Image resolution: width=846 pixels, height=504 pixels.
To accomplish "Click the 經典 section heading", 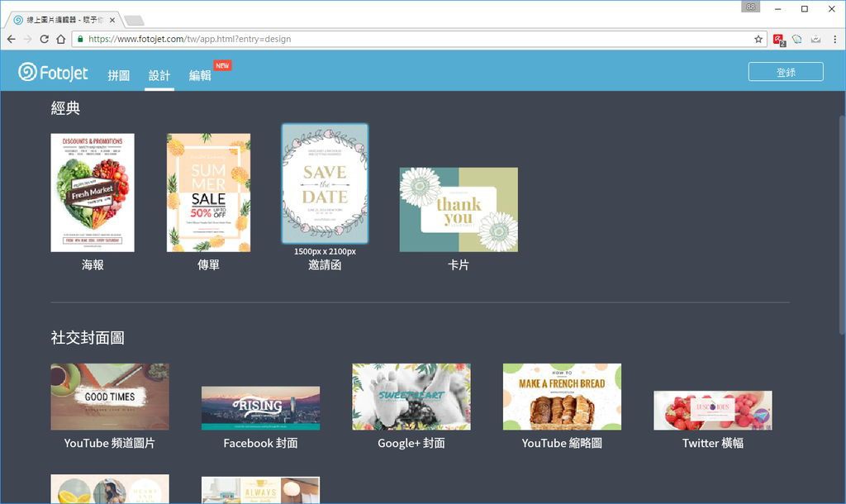I will 66,108.
